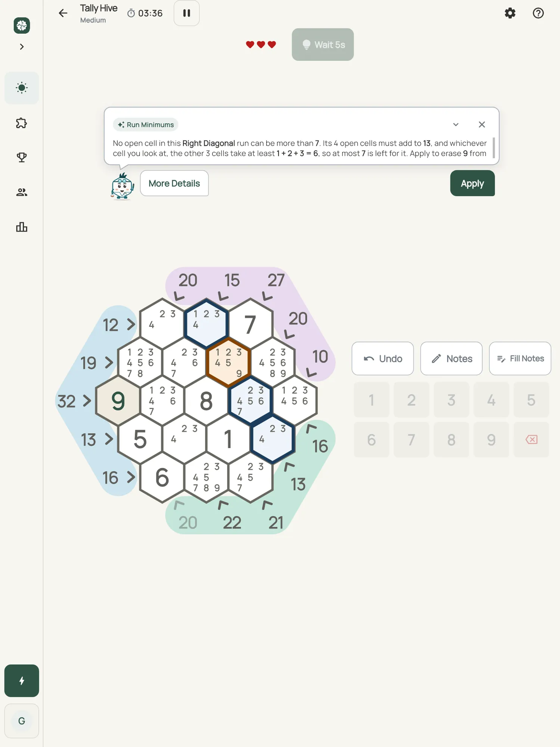Viewport: 560px width, 747px height.
Task: Toggle light theme sun icon
Action: [22, 88]
